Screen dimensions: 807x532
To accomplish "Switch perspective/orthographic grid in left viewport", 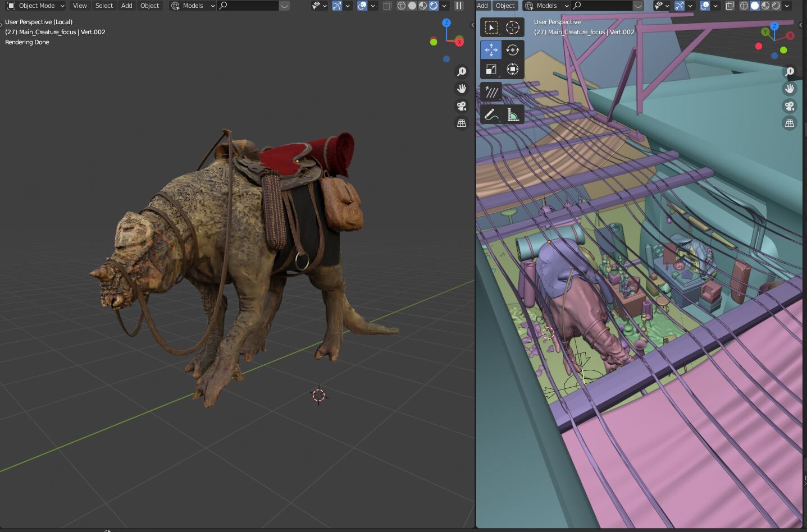I will point(462,123).
